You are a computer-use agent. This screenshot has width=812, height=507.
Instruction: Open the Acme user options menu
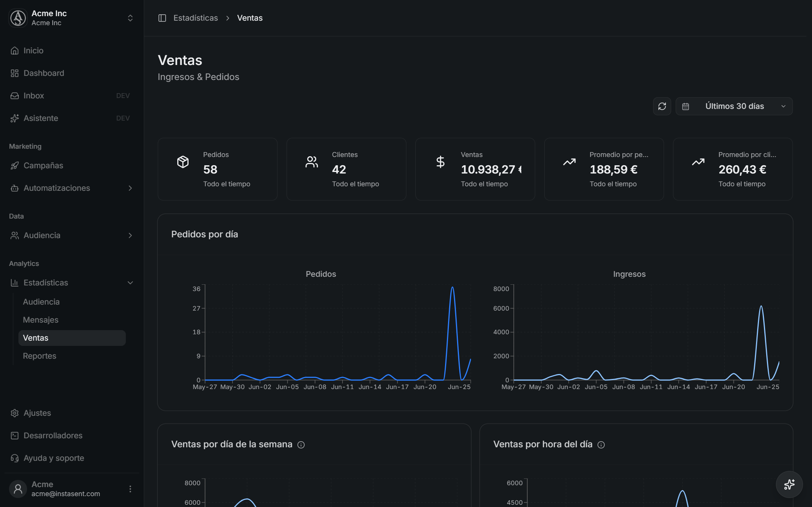[130, 489]
